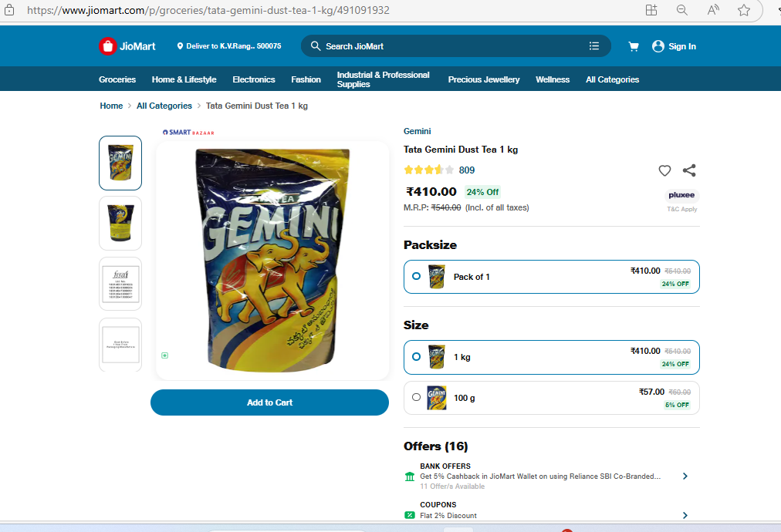View the FSSAI license thumbnail
Image resolution: width=781 pixels, height=532 pixels.
click(120, 284)
